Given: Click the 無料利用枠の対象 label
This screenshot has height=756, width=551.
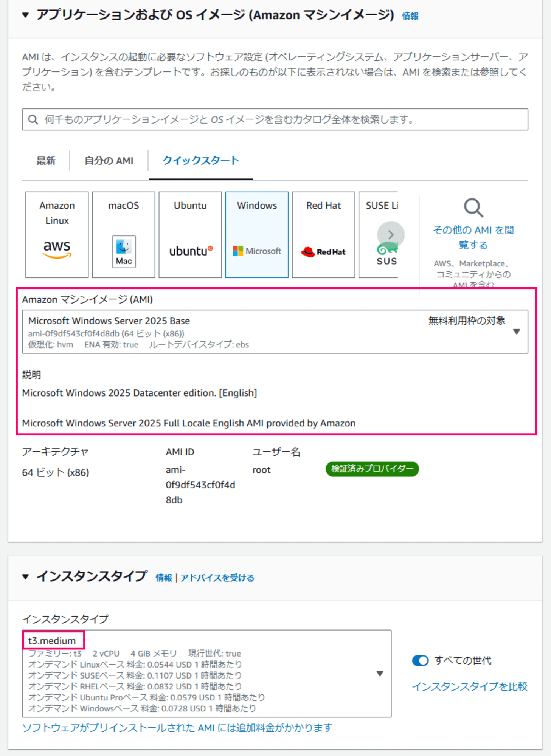Looking at the screenshot, I should 467,321.
